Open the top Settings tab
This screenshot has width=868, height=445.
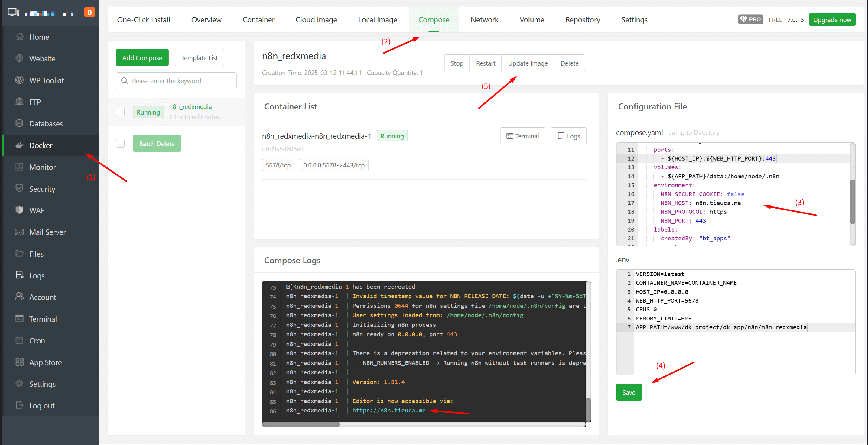tap(634, 20)
